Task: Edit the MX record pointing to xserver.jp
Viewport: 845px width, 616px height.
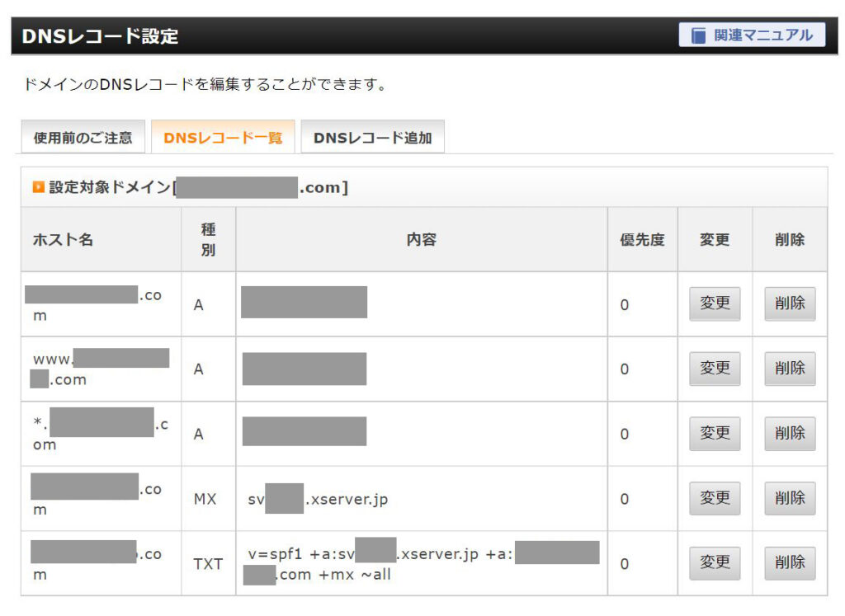Action: click(x=714, y=498)
